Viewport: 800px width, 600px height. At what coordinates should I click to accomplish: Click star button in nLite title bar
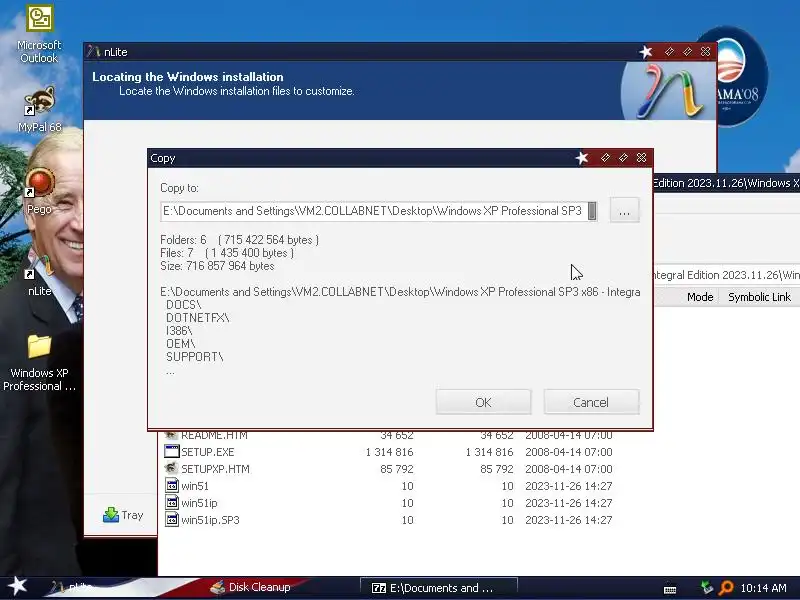point(646,52)
